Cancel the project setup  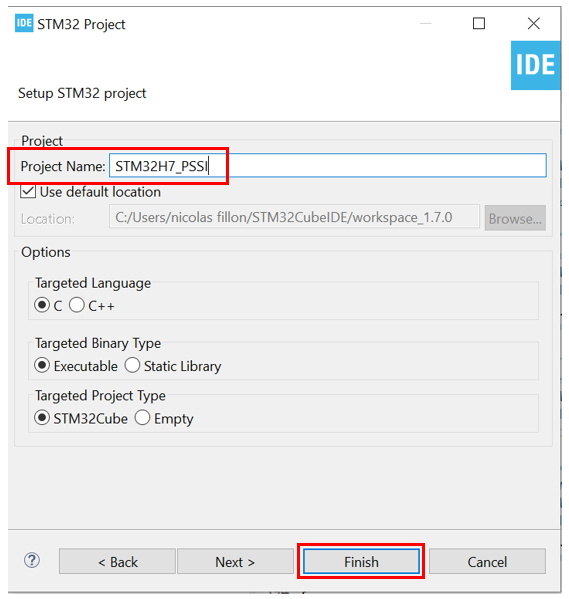[x=487, y=561]
